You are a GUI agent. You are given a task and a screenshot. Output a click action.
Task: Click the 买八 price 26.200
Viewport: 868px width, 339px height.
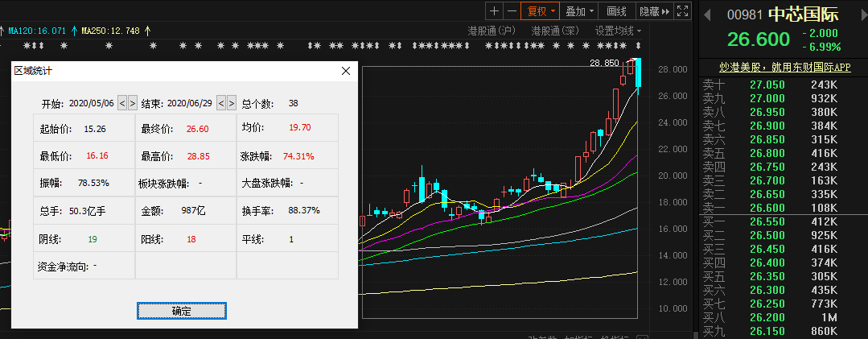click(x=767, y=317)
